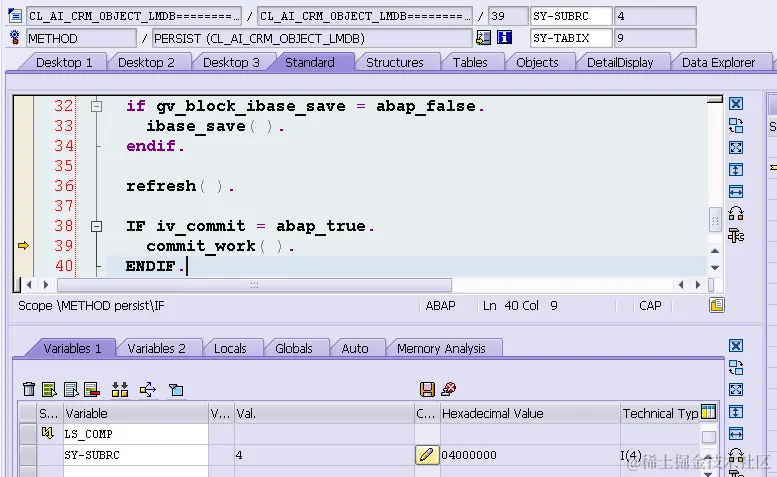Image resolution: width=777 pixels, height=477 pixels.
Task: Open the services icon of source code tool
Action: 736,236
